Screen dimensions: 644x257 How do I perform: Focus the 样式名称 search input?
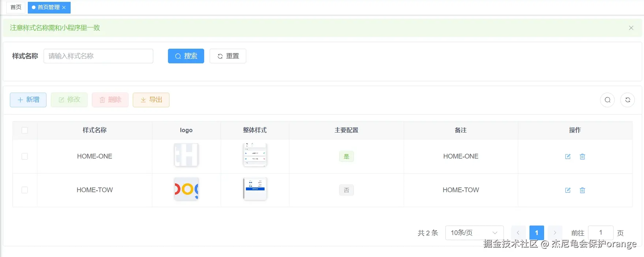point(98,56)
